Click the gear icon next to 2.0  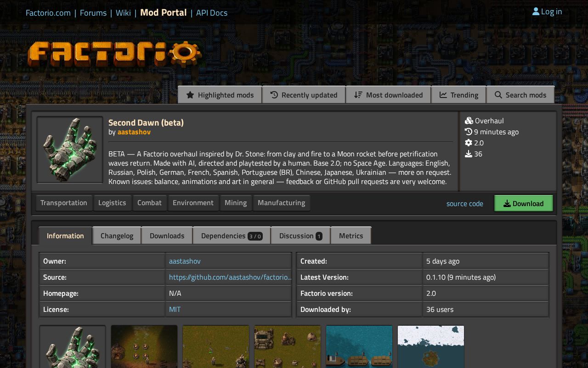(469, 143)
